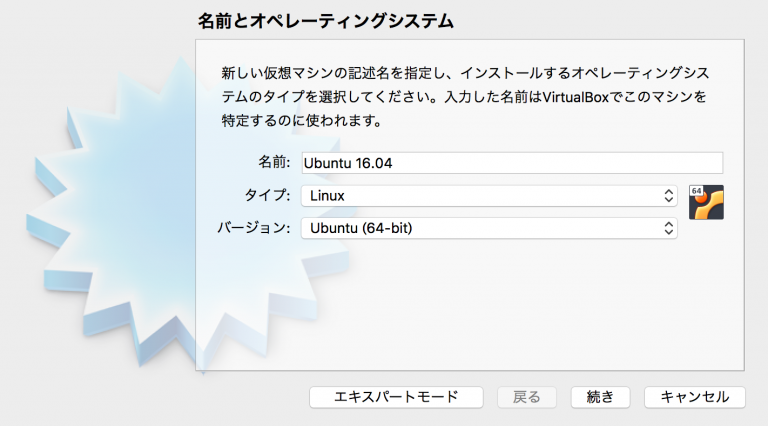Edit the 名前 field containing Ubuntu 16.04
The width and height of the screenshot is (768, 426).
click(512, 163)
